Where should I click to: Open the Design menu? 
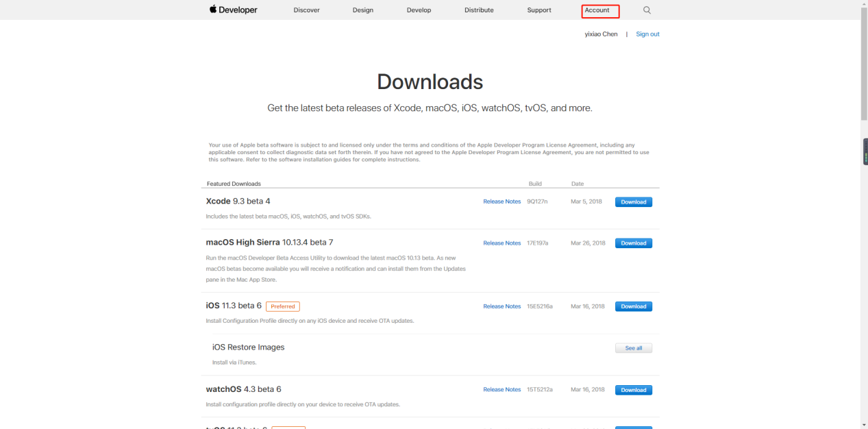pos(363,10)
